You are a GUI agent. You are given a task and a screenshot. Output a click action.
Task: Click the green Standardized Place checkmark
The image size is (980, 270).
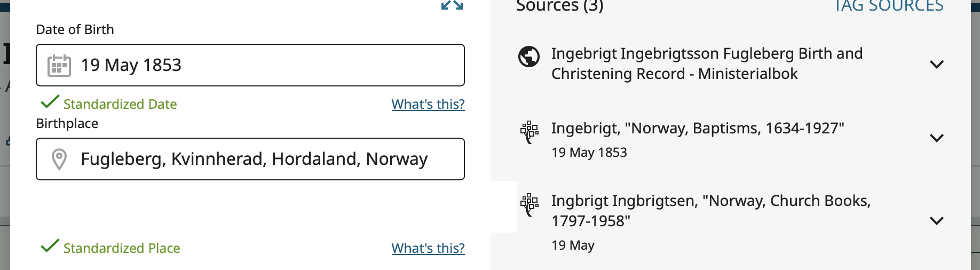click(50, 245)
